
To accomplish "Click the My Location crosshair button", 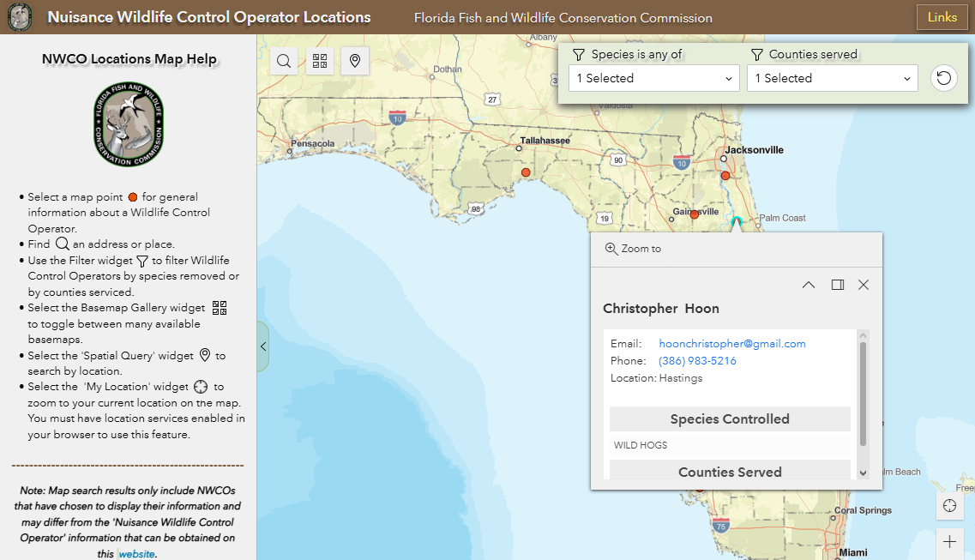I will [x=949, y=506].
